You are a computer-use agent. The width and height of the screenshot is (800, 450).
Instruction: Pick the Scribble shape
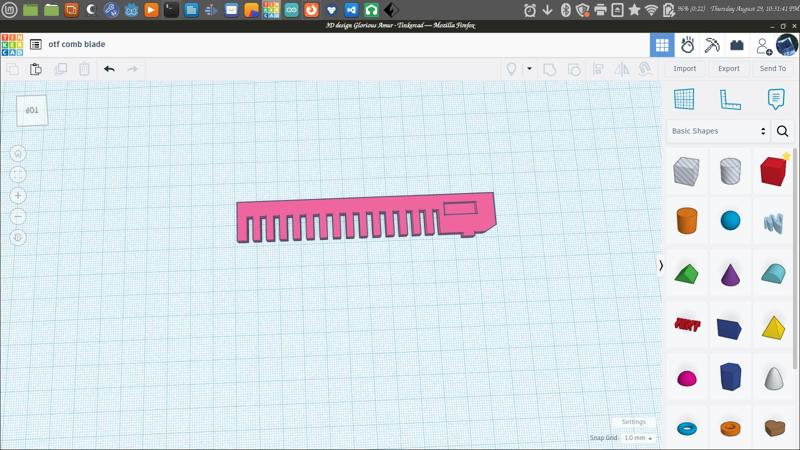(773, 223)
